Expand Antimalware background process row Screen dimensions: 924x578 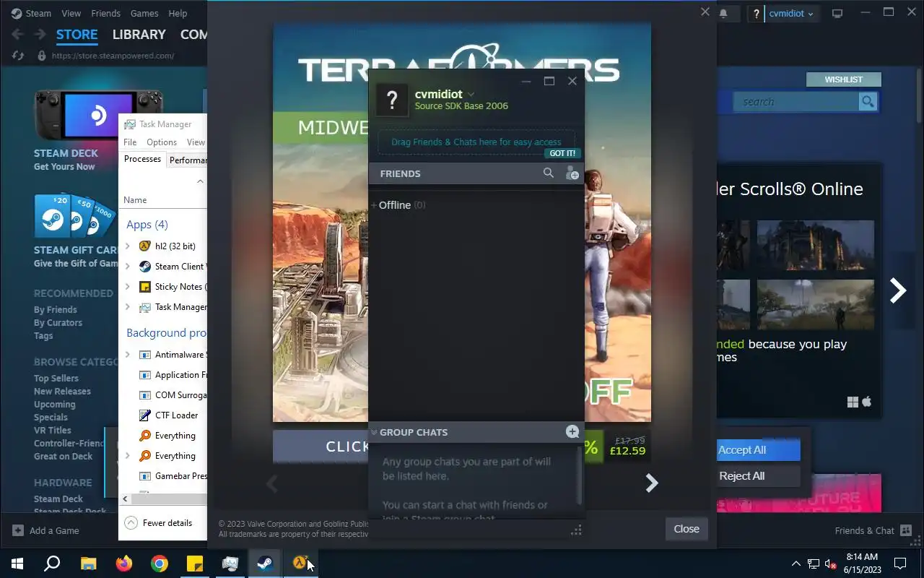128,355
